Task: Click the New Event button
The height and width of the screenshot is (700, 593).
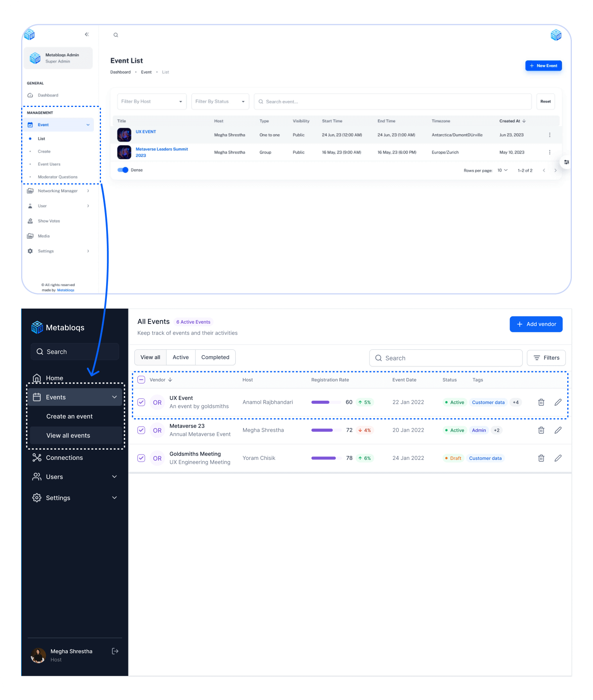Action: [543, 66]
